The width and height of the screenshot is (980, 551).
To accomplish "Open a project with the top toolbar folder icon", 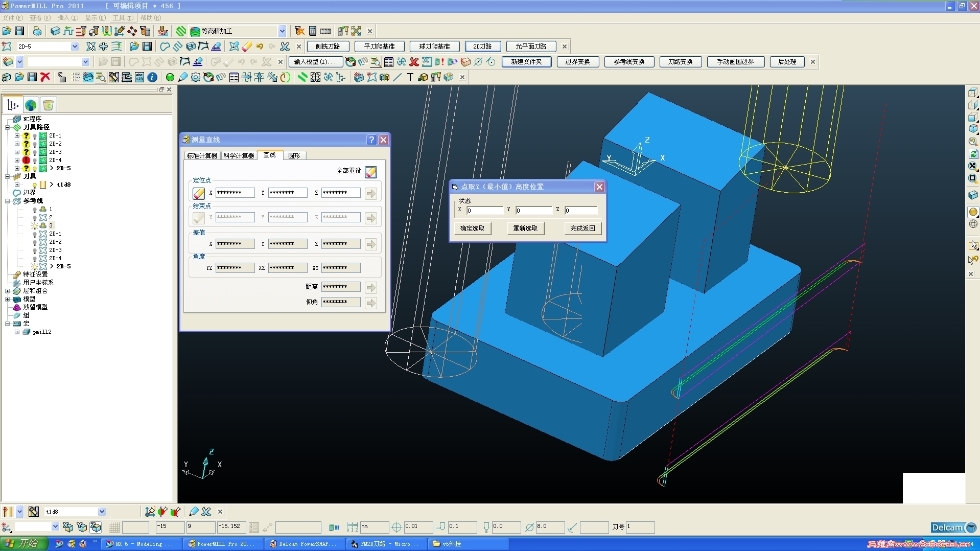I will tap(7, 31).
